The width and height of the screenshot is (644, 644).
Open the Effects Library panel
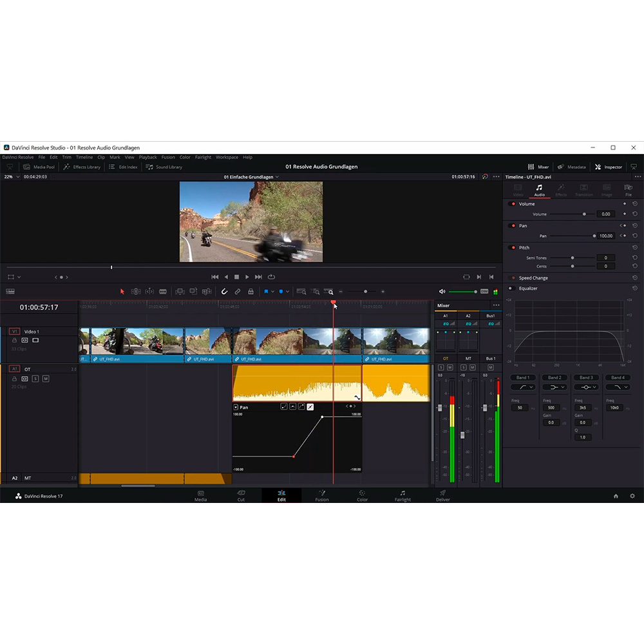pyautogui.click(x=82, y=167)
